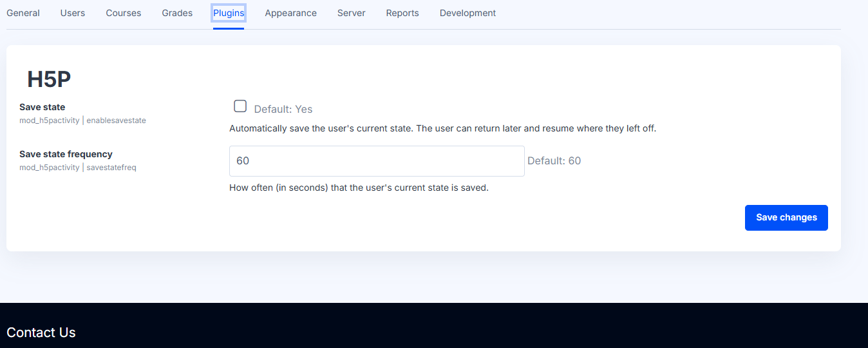Viewport: 868px width, 348px height.
Task: Go to the Courses tab
Action: (x=124, y=13)
